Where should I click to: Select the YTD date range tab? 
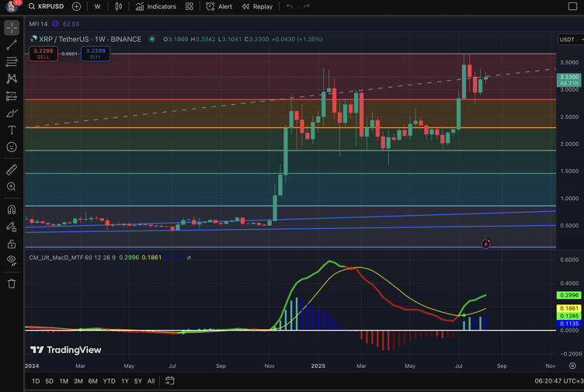click(109, 381)
